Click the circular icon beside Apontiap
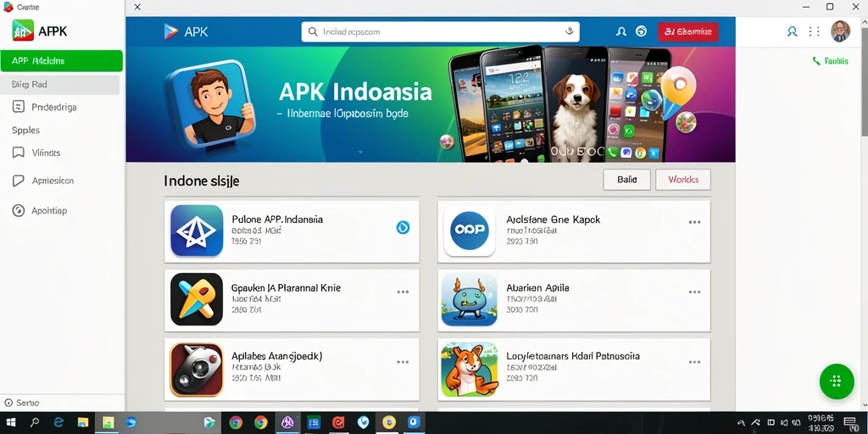Viewport: 868px width, 434px height. tap(19, 210)
